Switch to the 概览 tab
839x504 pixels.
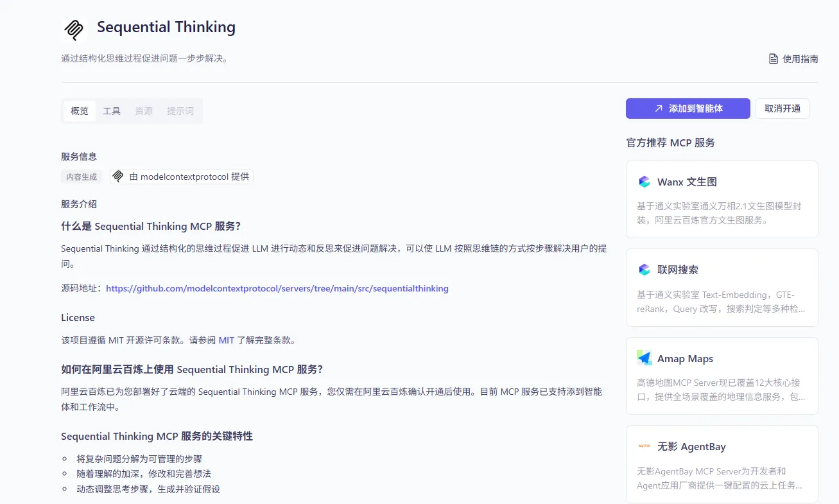80,111
